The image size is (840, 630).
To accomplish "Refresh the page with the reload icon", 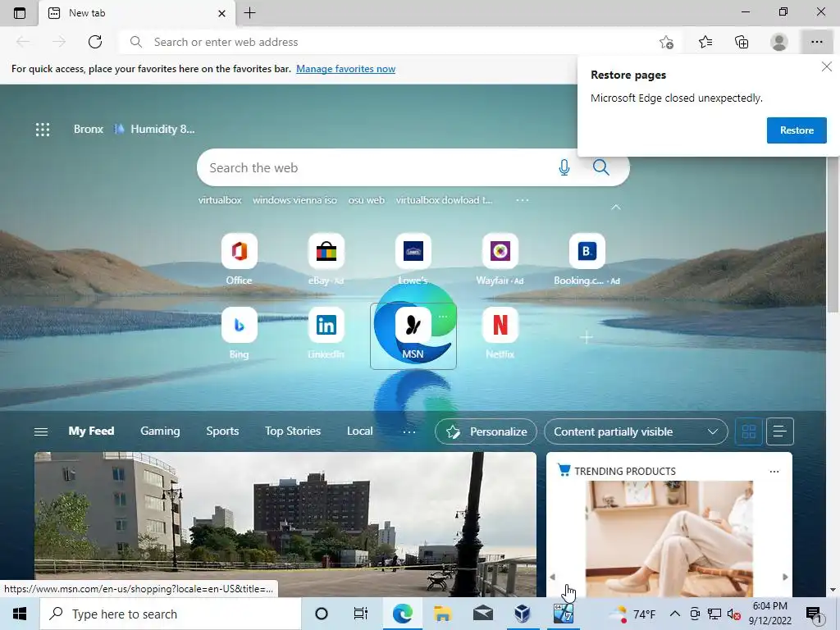I will coord(95,42).
